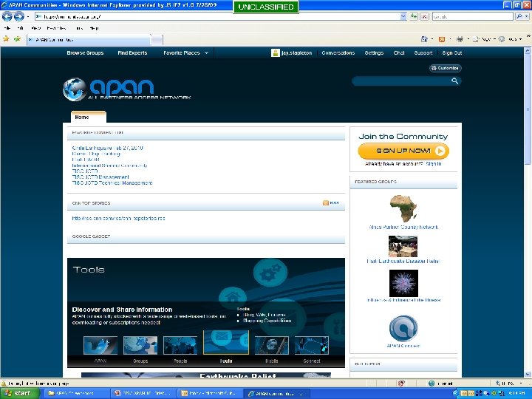This screenshot has width=532, height=399.
Task: Switch to the Home tab on APAN page
Action: pyautogui.click(x=88, y=117)
